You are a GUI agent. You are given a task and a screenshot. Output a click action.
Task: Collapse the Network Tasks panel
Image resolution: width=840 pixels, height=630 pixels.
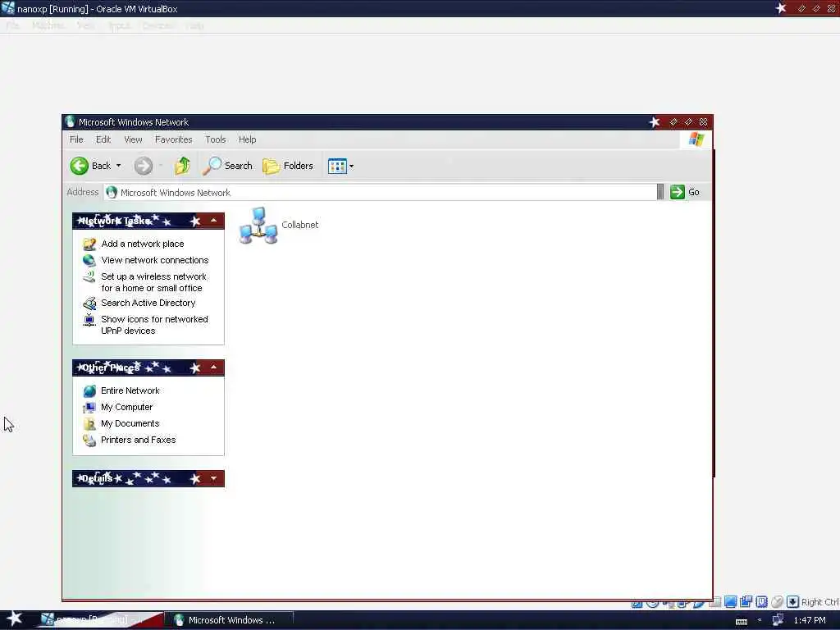click(x=214, y=221)
